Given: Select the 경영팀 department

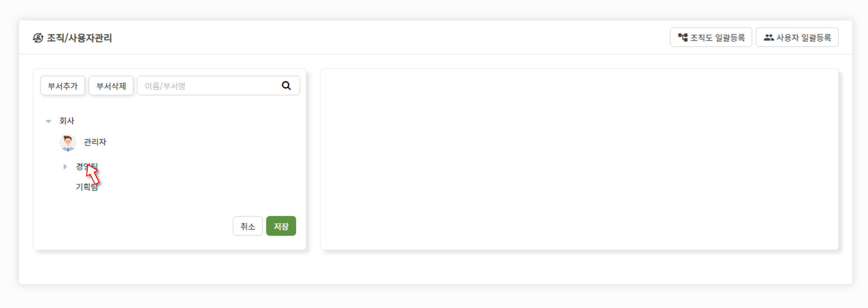Looking at the screenshot, I should (x=87, y=166).
